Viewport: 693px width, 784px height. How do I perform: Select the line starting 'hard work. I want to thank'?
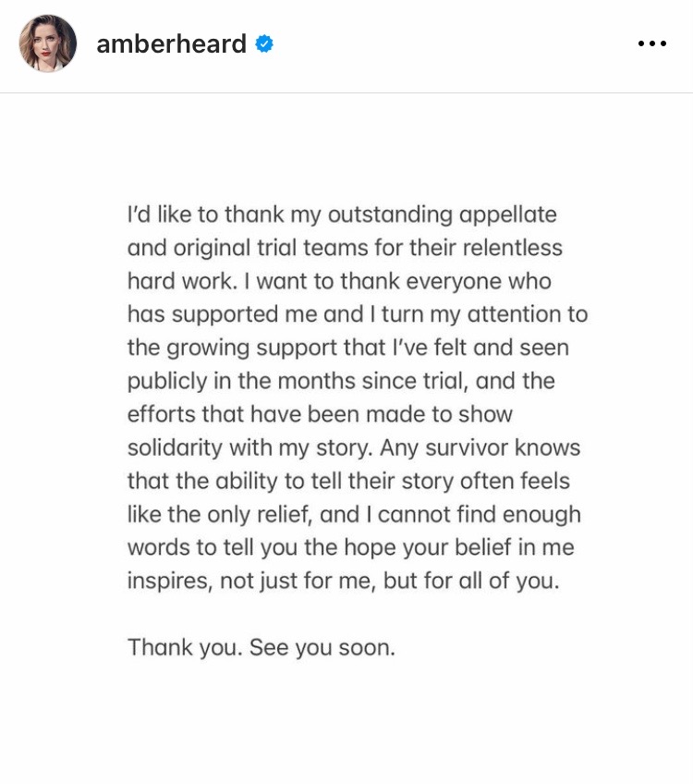339,281
